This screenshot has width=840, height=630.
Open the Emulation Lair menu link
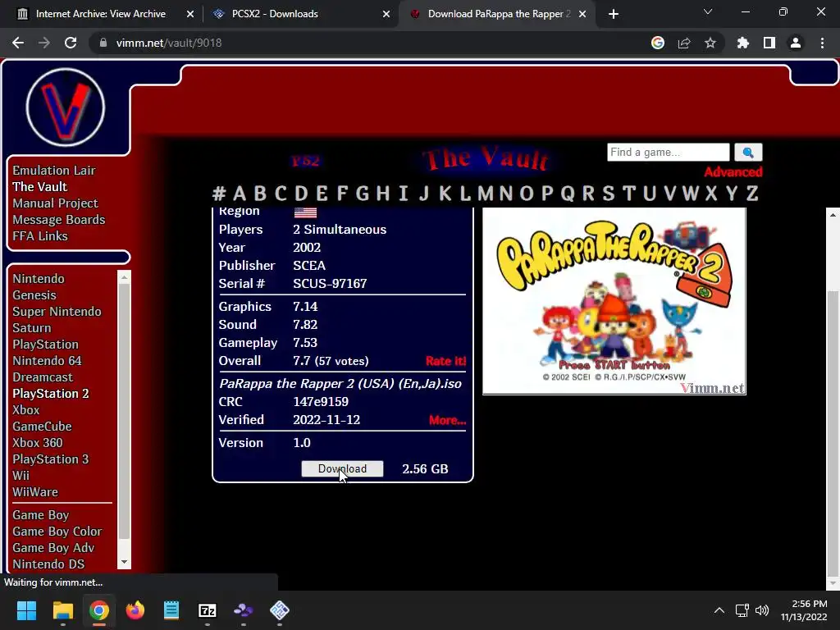click(x=54, y=171)
